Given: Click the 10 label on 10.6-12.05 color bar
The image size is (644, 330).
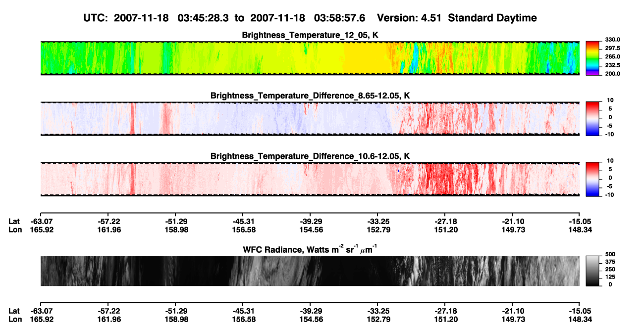Looking at the screenshot, I should coord(610,161).
